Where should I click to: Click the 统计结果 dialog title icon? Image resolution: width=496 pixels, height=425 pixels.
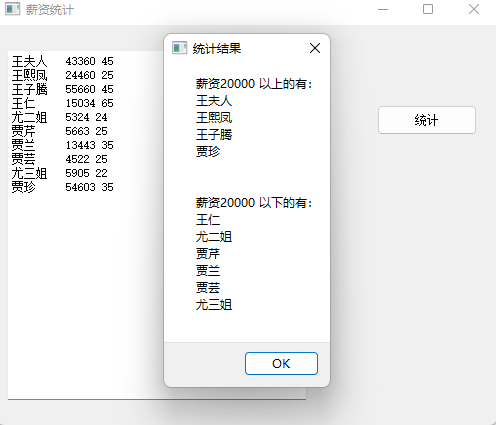click(179, 48)
